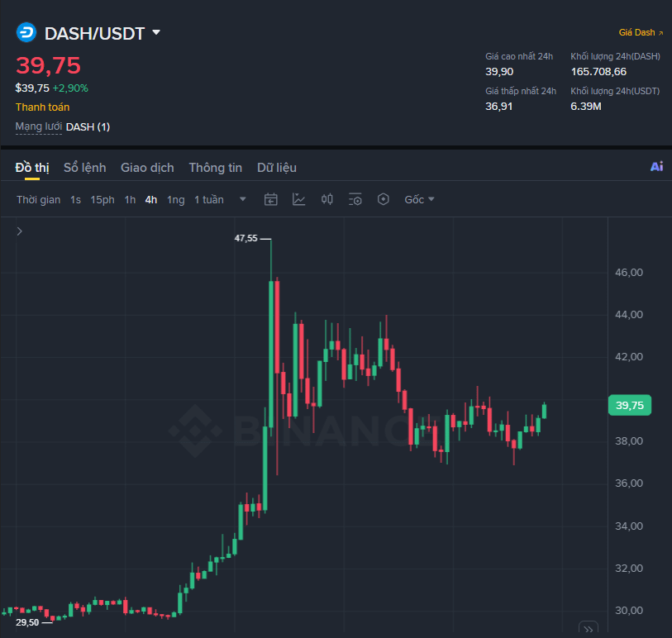The image size is (672, 638).
Task: Click the Thanh toán tag
Action: 42,107
